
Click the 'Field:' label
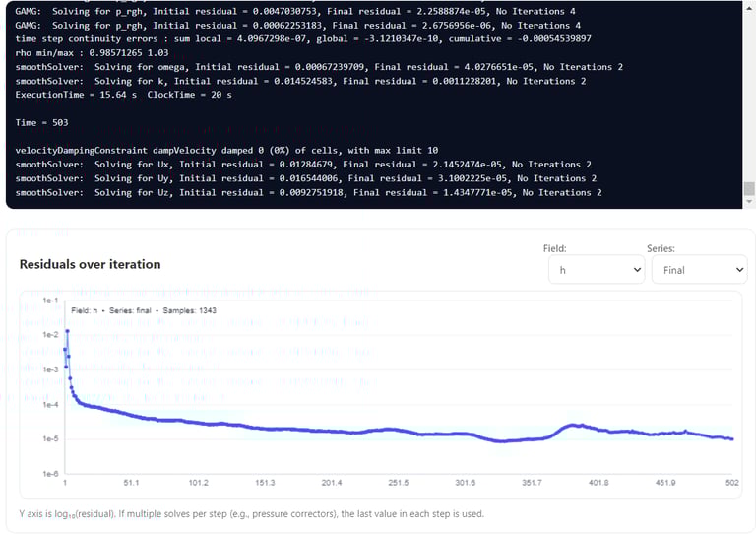tap(556, 249)
